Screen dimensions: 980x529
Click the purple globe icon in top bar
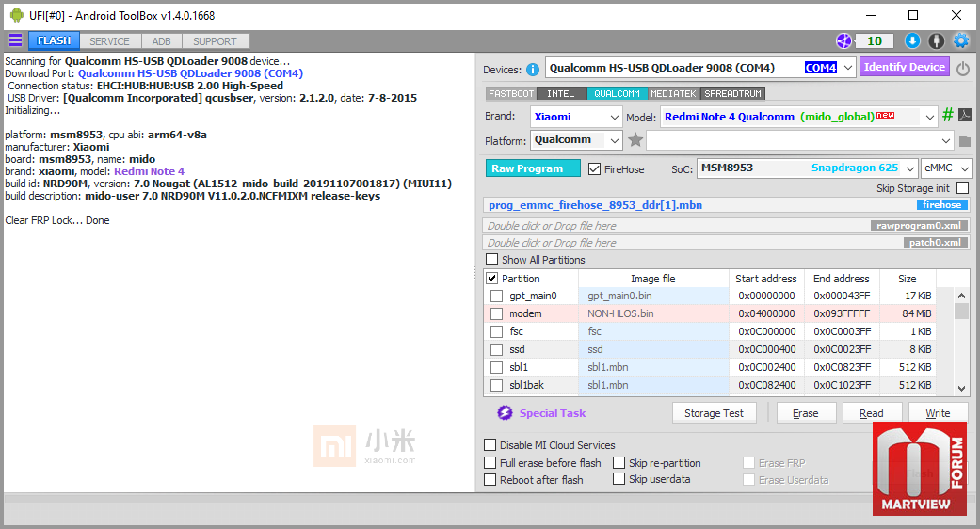(x=843, y=41)
